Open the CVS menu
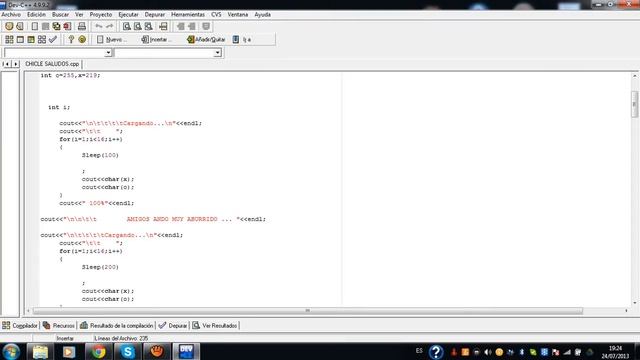The height and width of the screenshot is (360, 640). click(216, 14)
